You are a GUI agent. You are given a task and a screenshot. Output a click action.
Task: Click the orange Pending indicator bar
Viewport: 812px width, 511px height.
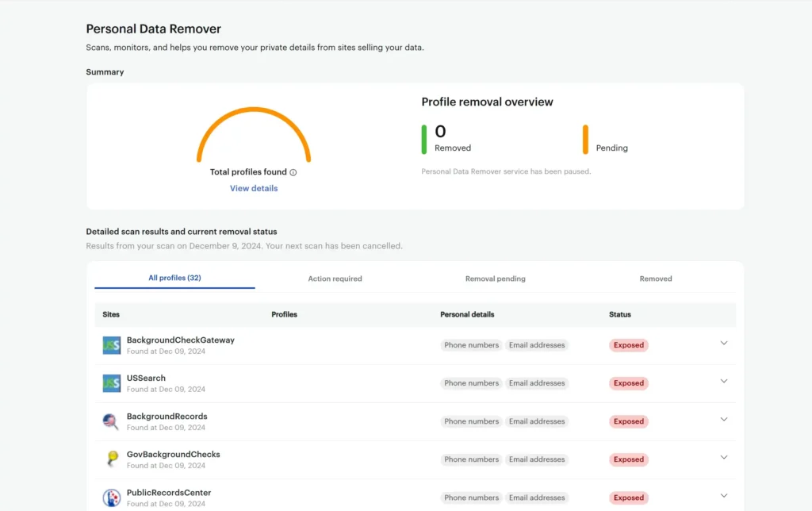tap(585, 140)
